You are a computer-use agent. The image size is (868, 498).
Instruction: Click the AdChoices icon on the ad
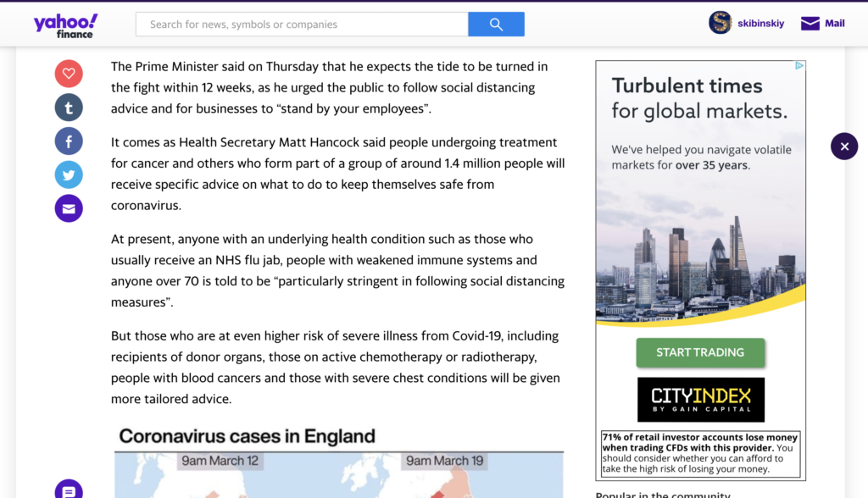pos(798,66)
